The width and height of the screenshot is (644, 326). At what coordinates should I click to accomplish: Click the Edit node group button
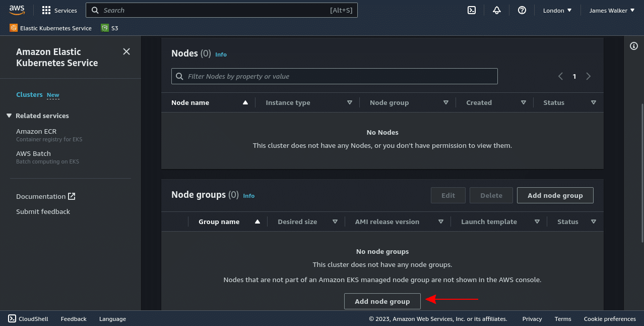pyautogui.click(x=448, y=195)
